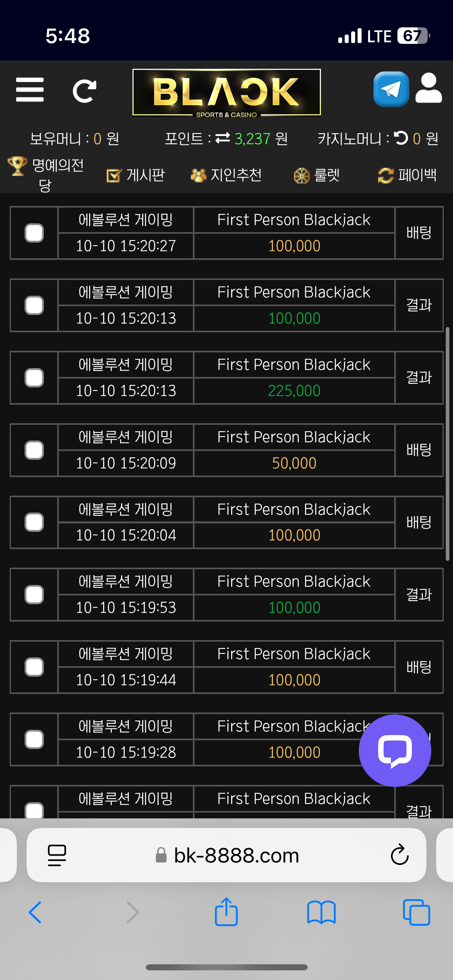Open Safari bookmarks icon
Viewport: 453px width, 980px height.
321,912
